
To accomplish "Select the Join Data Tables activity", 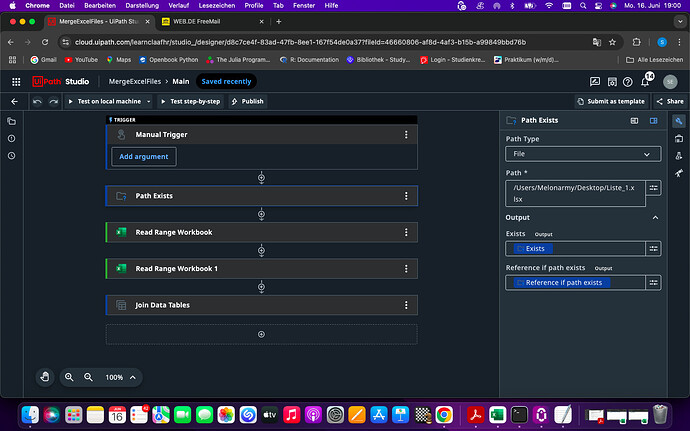I will tap(261, 305).
